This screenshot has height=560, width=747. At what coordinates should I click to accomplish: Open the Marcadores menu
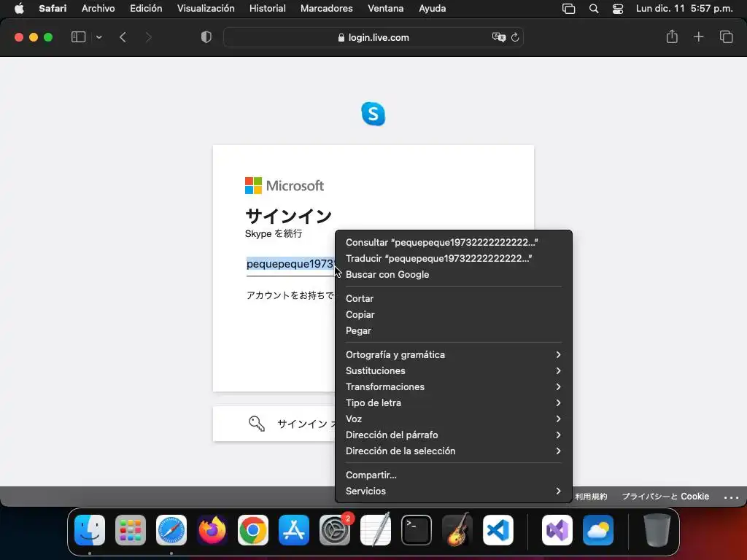[326, 8]
